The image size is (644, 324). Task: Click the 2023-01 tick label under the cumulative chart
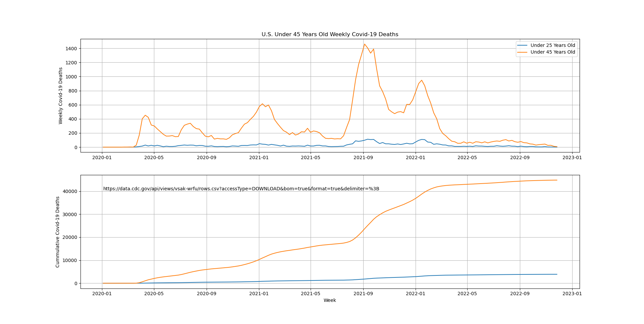pyautogui.click(x=572, y=294)
